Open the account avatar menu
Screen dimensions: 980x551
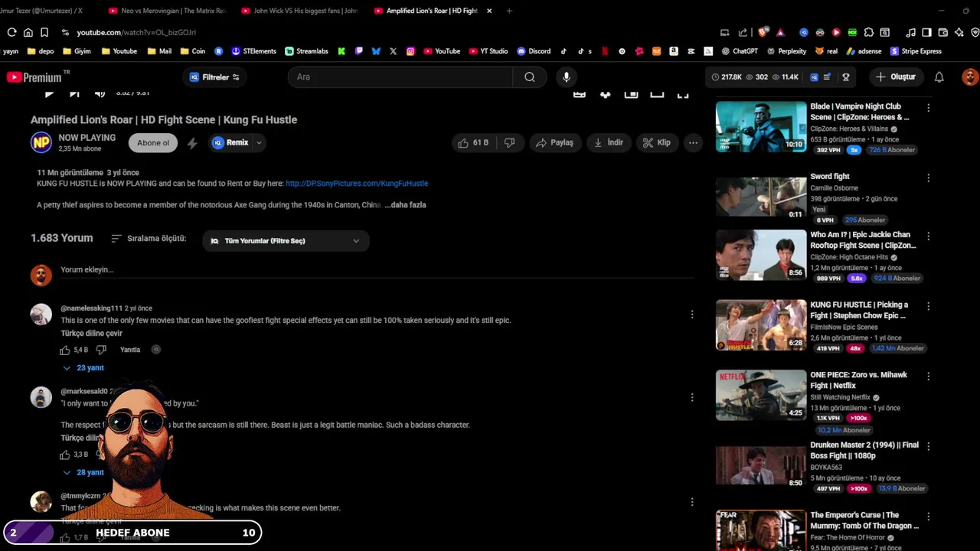click(970, 77)
